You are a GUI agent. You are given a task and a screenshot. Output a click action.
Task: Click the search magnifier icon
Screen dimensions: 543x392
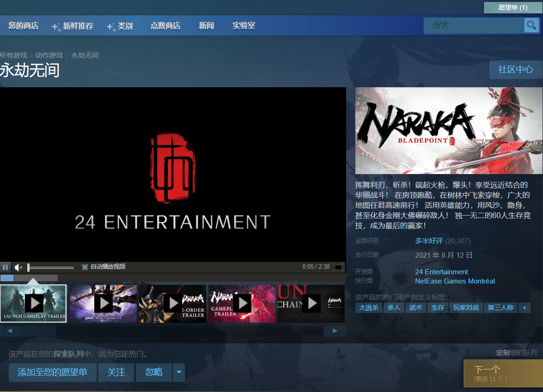531,25
